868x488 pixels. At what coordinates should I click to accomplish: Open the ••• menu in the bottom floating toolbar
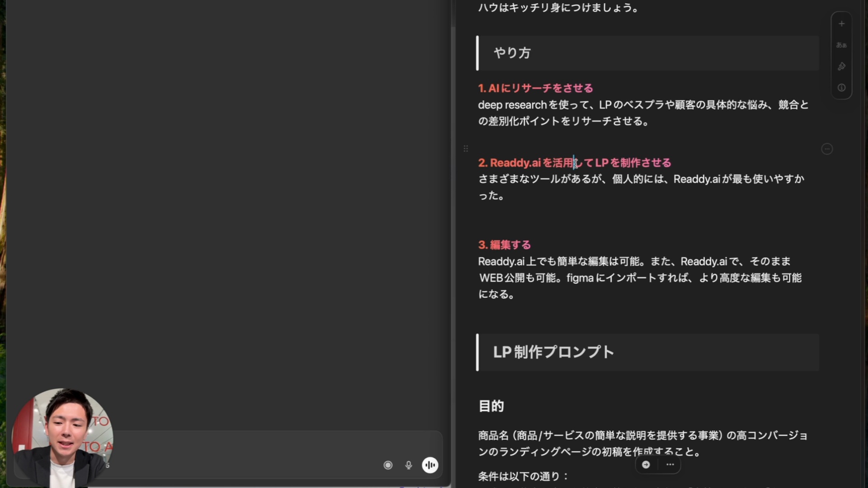point(670,465)
